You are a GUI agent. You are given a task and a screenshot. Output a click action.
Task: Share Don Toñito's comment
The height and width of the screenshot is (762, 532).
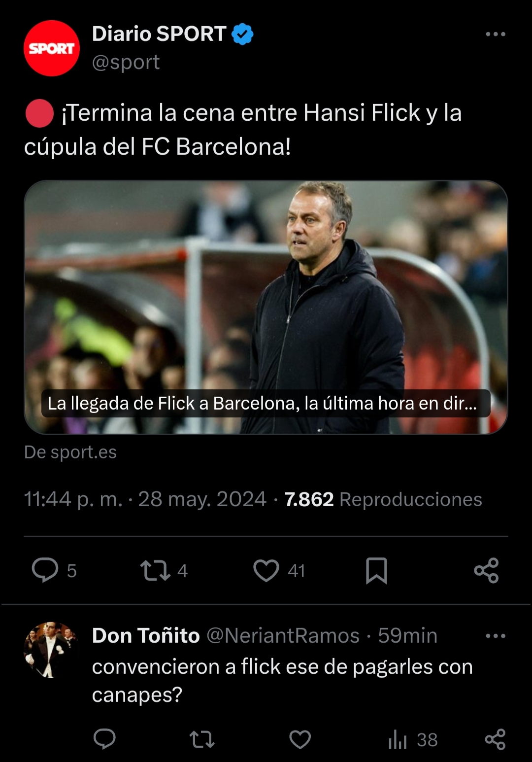tap(495, 739)
